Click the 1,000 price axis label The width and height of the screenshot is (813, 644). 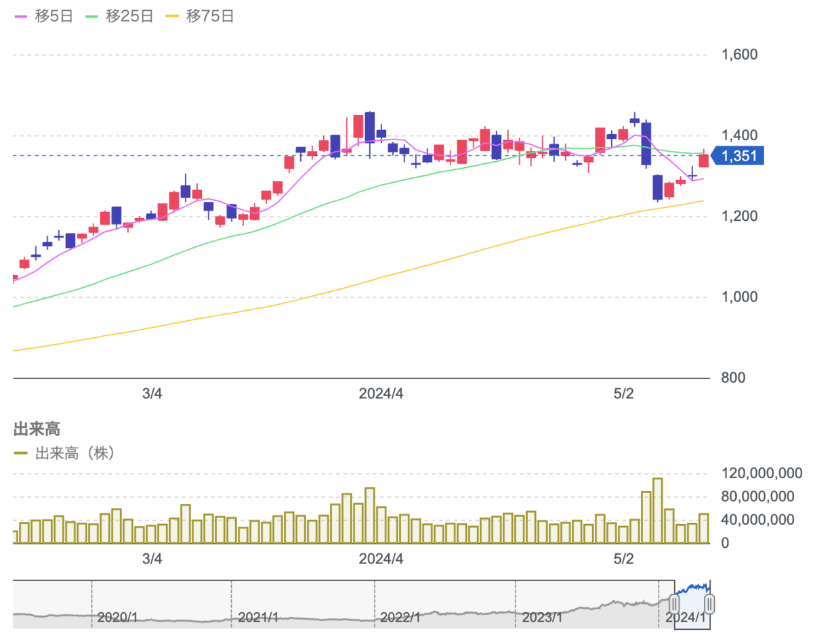(x=739, y=297)
